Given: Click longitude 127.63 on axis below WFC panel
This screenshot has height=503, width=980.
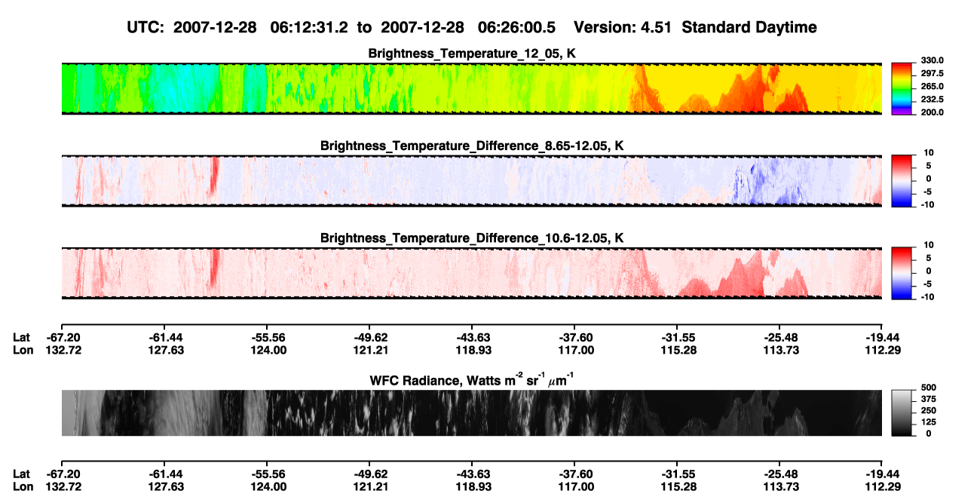Looking at the screenshot, I should click(x=167, y=486).
